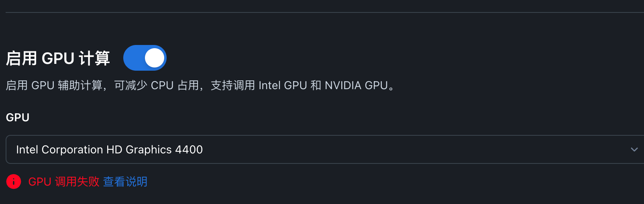Click the words Intel GPU in the description
Screen dimensions: 644x204
click(283, 85)
